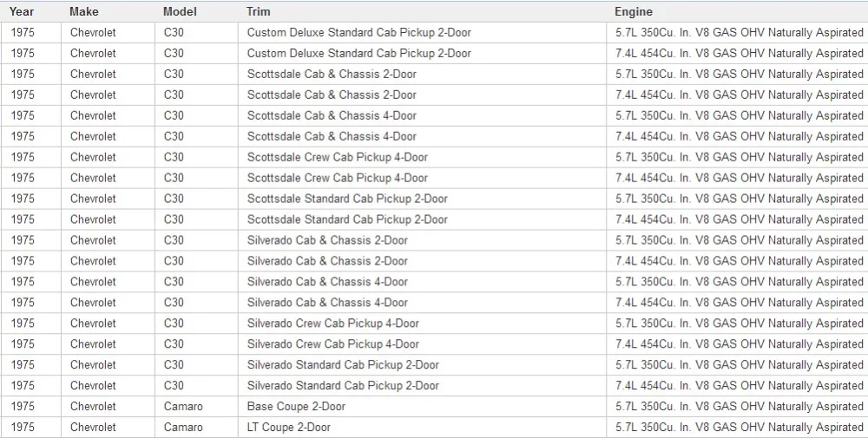This screenshot has width=868, height=438.
Task: Select the first Silverado Cab & Chassis 2-Door trim
Action: pyautogui.click(x=327, y=240)
